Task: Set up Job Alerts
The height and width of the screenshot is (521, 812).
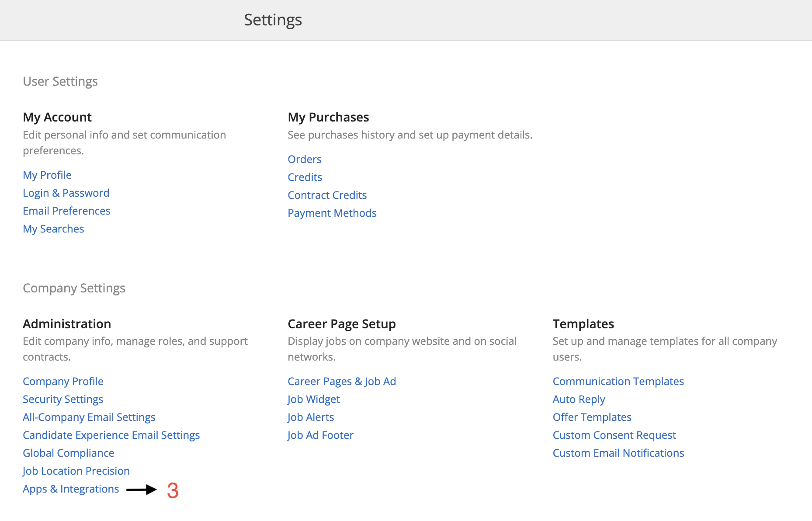Action: 310,417
